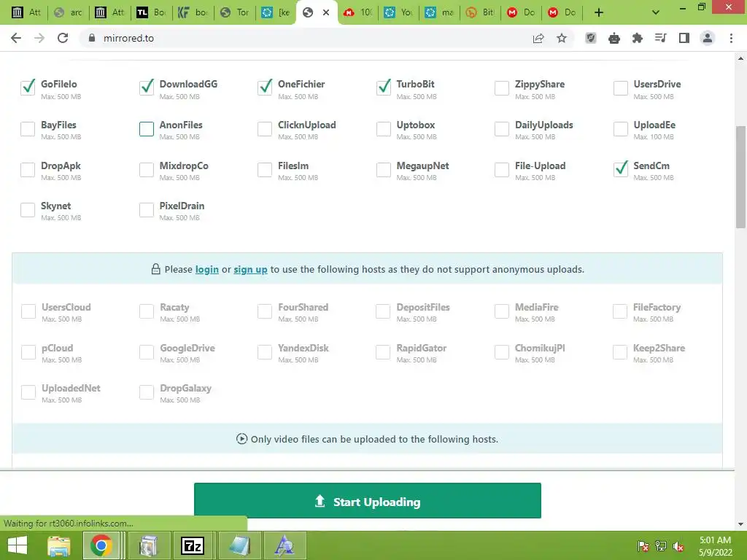
Task: Switch to the 'Tor' tab
Action: (235, 12)
